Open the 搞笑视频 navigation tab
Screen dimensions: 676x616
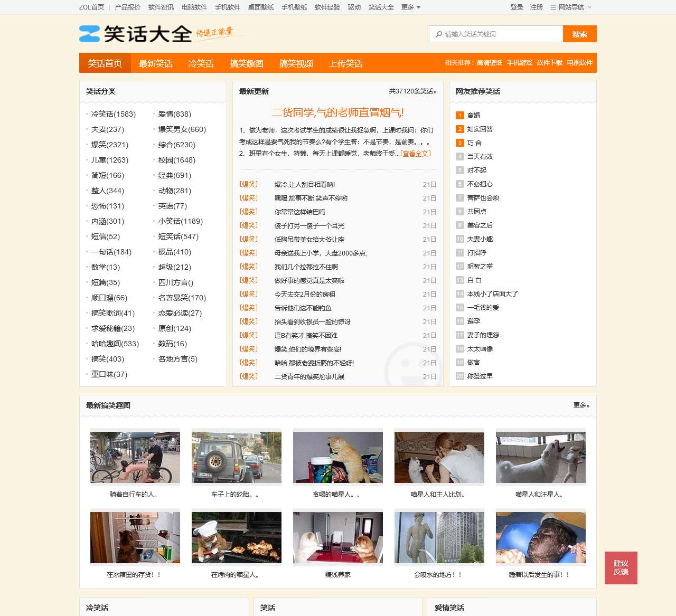(x=296, y=63)
